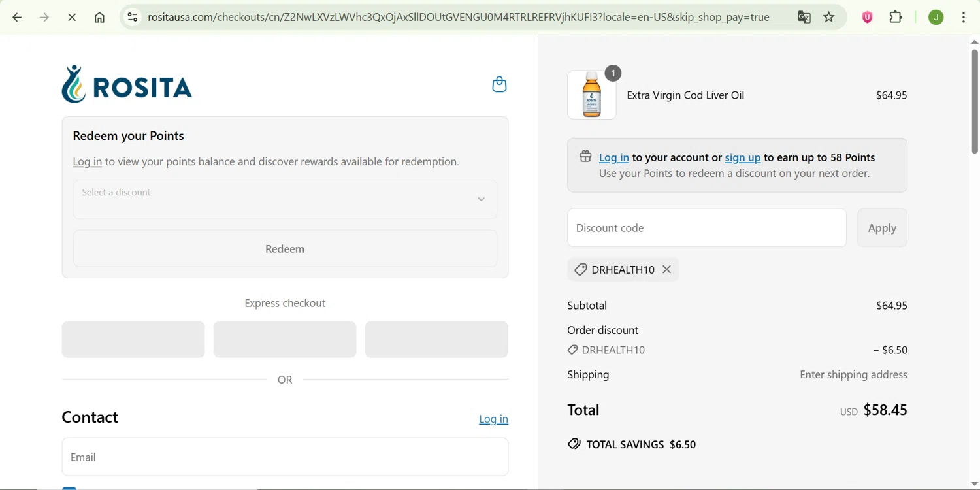980x490 pixels.
Task: Go back to the previous page
Action: (x=17, y=17)
